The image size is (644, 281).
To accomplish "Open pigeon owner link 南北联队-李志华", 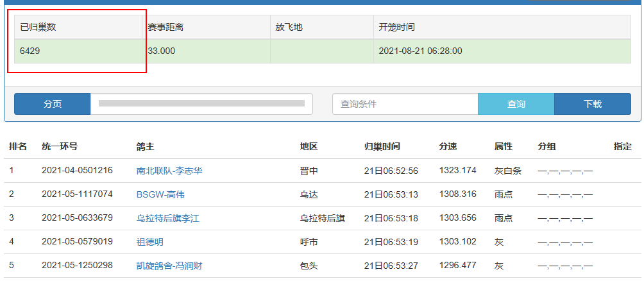I will (169, 171).
